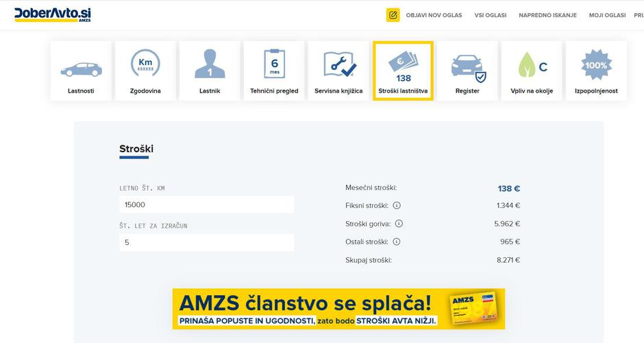The height and width of the screenshot is (343, 644).
Task: Click the DoberAvto.si logo
Action: (x=53, y=14)
